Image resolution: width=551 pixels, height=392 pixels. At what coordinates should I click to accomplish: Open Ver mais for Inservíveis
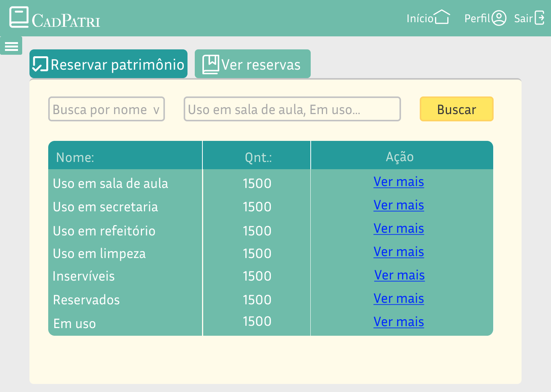point(399,275)
